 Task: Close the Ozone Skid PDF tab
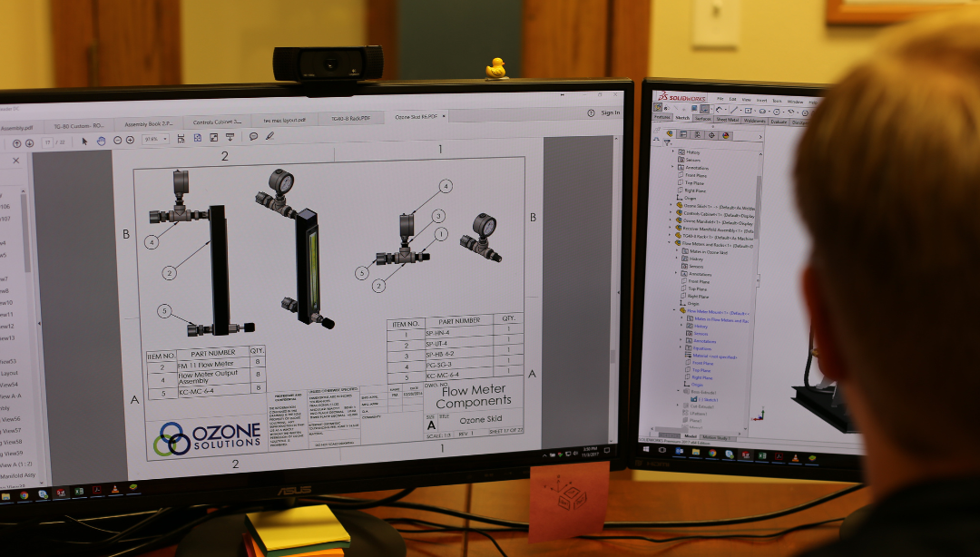click(x=443, y=116)
